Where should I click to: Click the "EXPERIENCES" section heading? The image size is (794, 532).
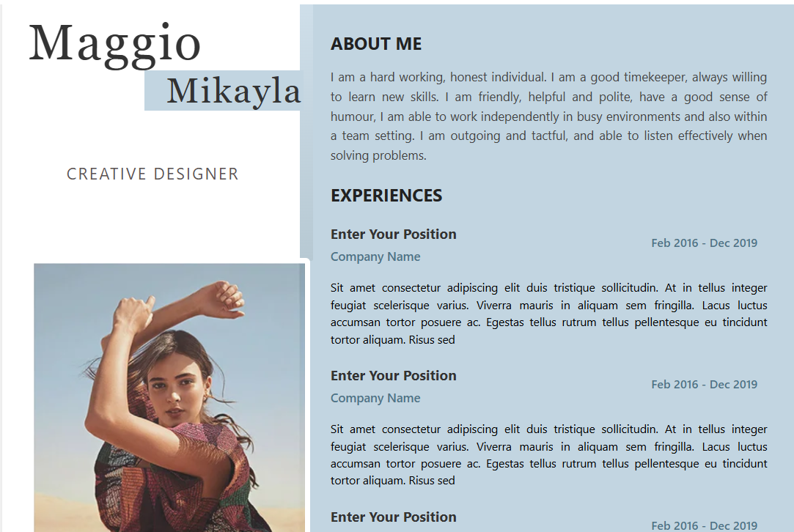tap(386, 196)
